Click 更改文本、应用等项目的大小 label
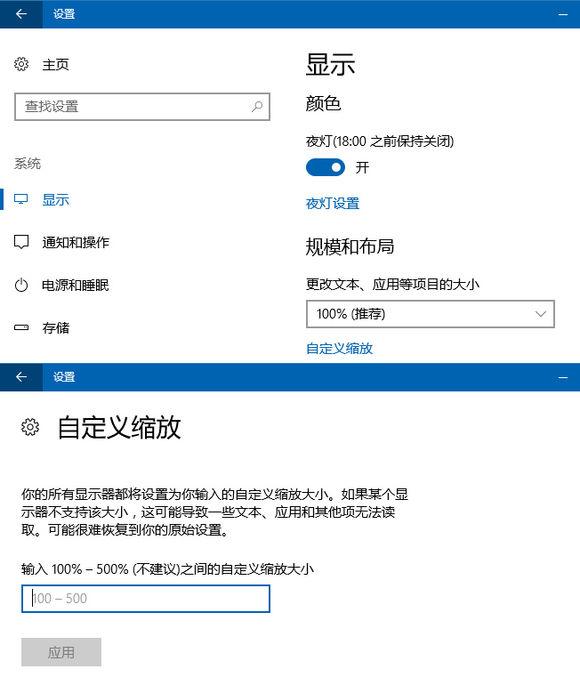580x677 pixels. point(393,284)
